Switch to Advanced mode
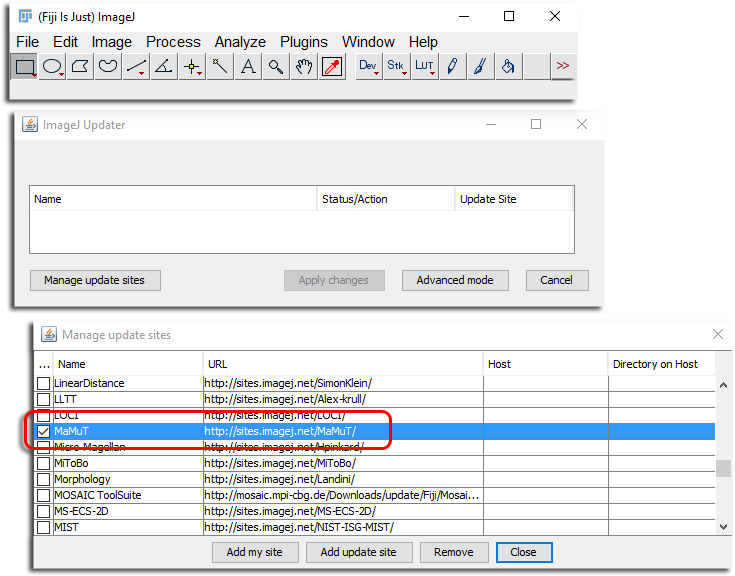The image size is (735, 576). pos(455,280)
